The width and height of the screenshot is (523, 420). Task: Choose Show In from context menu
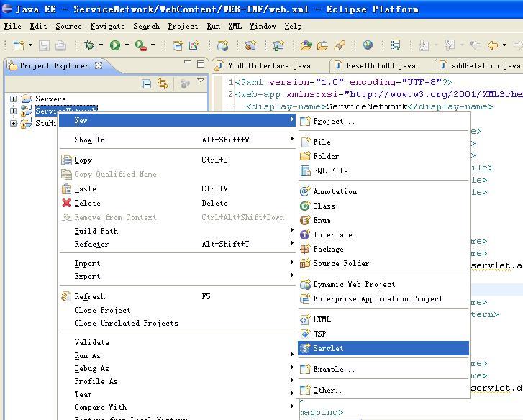point(178,140)
